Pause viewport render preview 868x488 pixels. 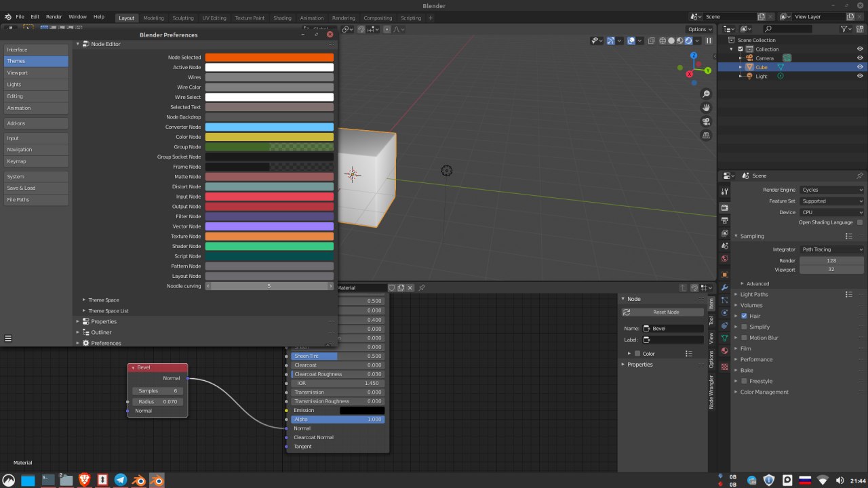pos(709,41)
